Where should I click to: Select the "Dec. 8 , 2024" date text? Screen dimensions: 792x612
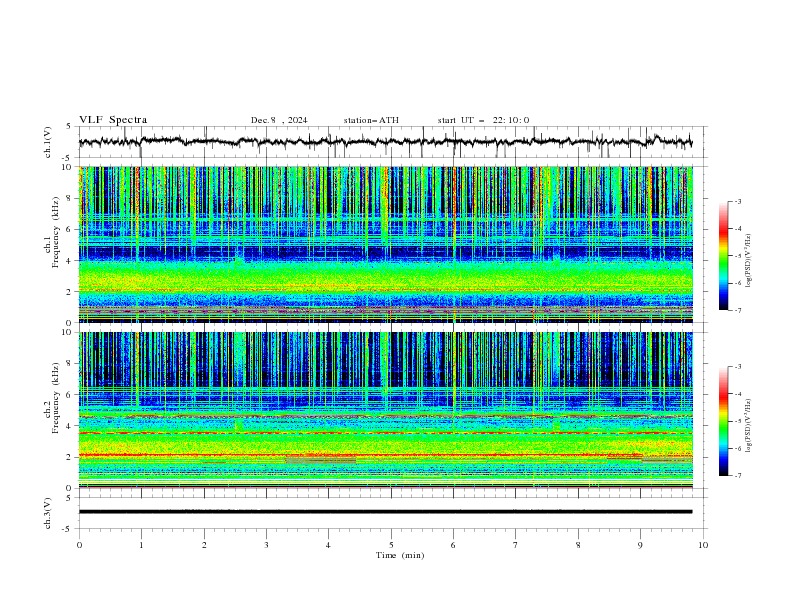(279, 120)
